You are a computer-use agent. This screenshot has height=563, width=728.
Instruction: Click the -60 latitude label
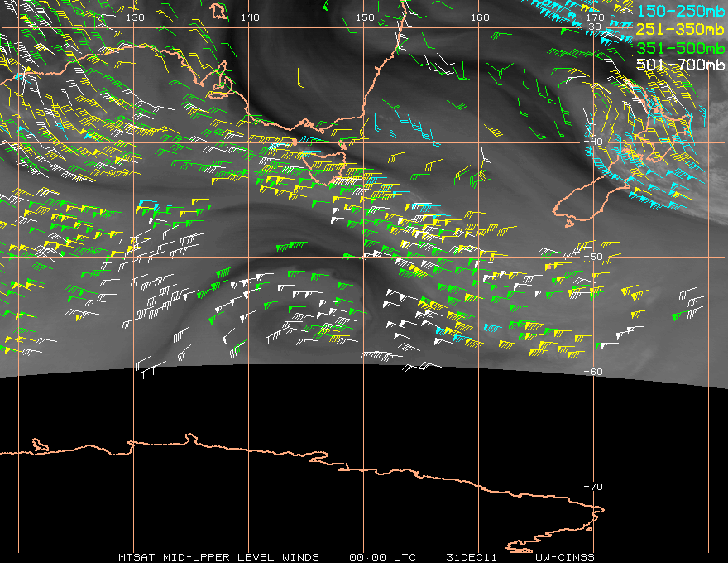593,372
